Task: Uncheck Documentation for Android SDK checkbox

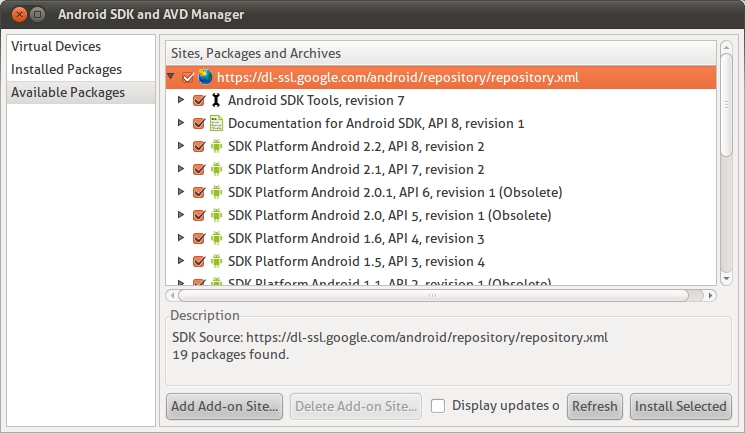Action: [199, 123]
